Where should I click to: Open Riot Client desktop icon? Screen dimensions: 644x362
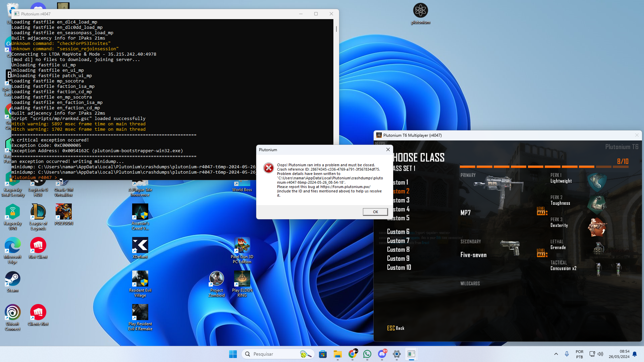click(x=38, y=248)
